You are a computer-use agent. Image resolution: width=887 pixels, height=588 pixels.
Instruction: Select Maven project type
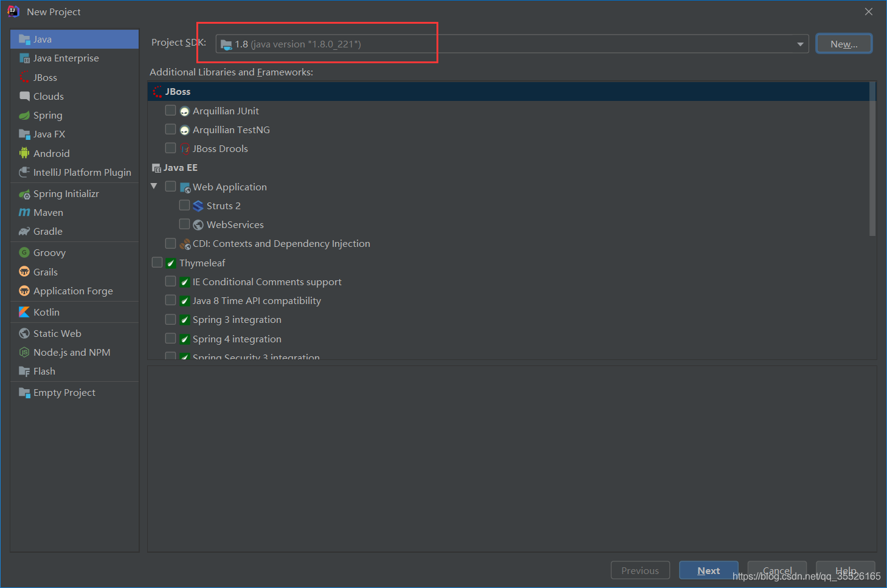(74, 213)
